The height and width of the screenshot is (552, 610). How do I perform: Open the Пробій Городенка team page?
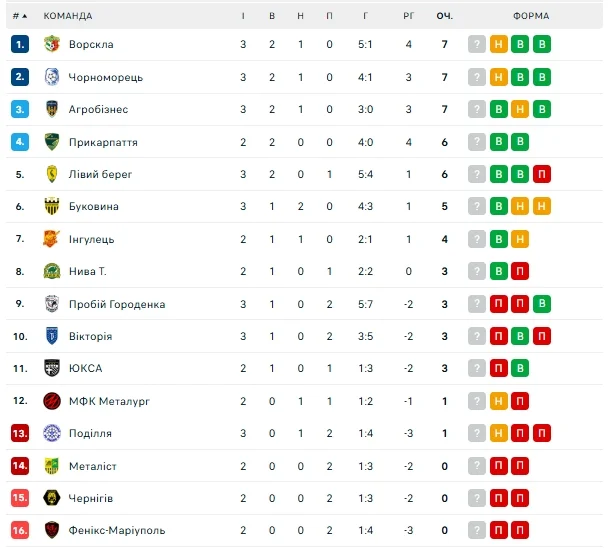click(117, 304)
